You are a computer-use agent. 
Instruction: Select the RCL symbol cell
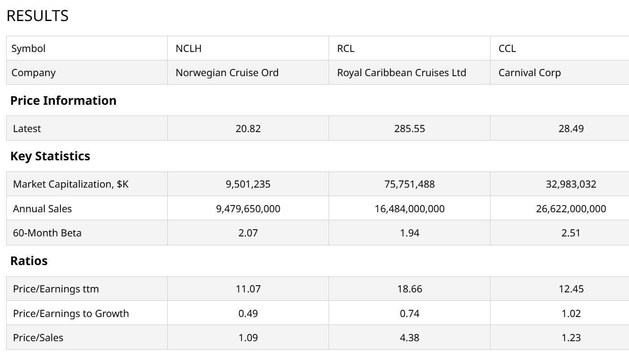click(346, 48)
